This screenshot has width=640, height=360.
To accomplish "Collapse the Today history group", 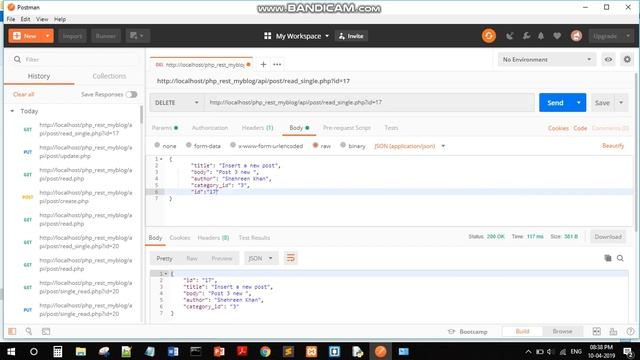I will pyautogui.click(x=12, y=111).
